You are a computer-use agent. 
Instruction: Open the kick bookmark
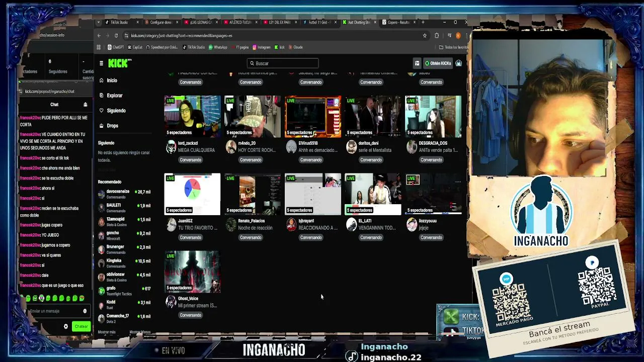(279, 47)
